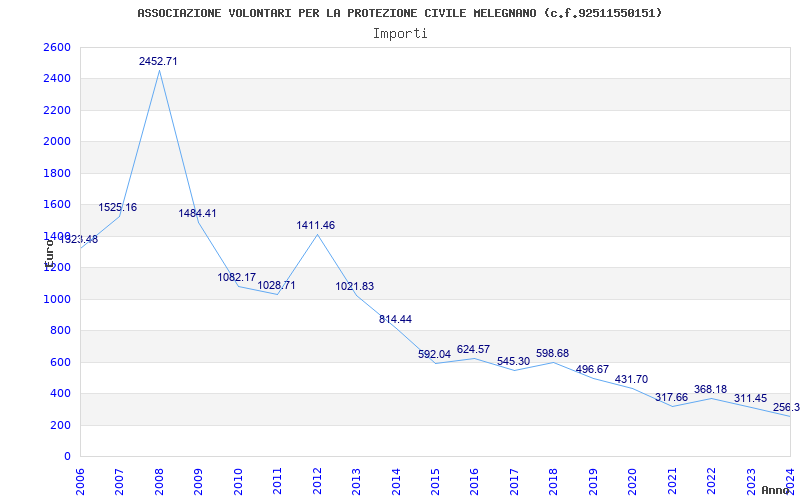
Task: Select the 311.45 data label
Action: [751, 398]
